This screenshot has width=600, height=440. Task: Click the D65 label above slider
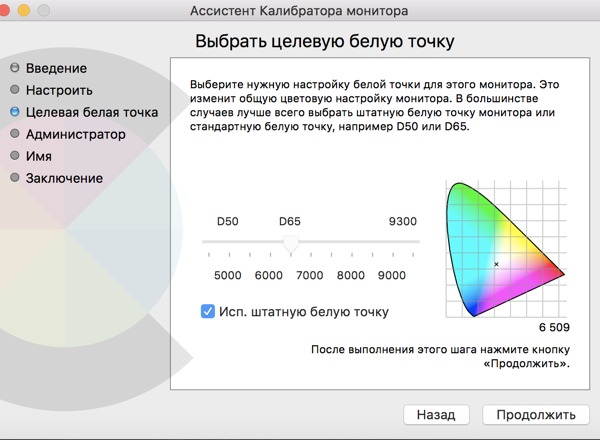[290, 221]
